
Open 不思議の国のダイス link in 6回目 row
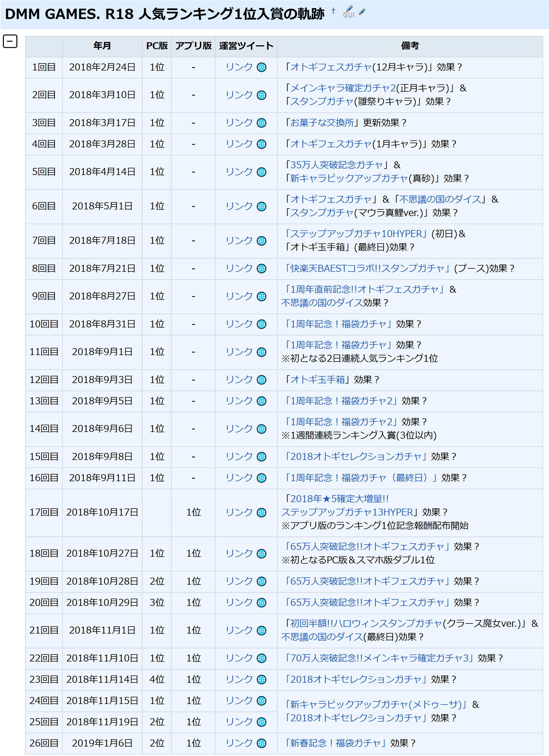pos(440,199)
